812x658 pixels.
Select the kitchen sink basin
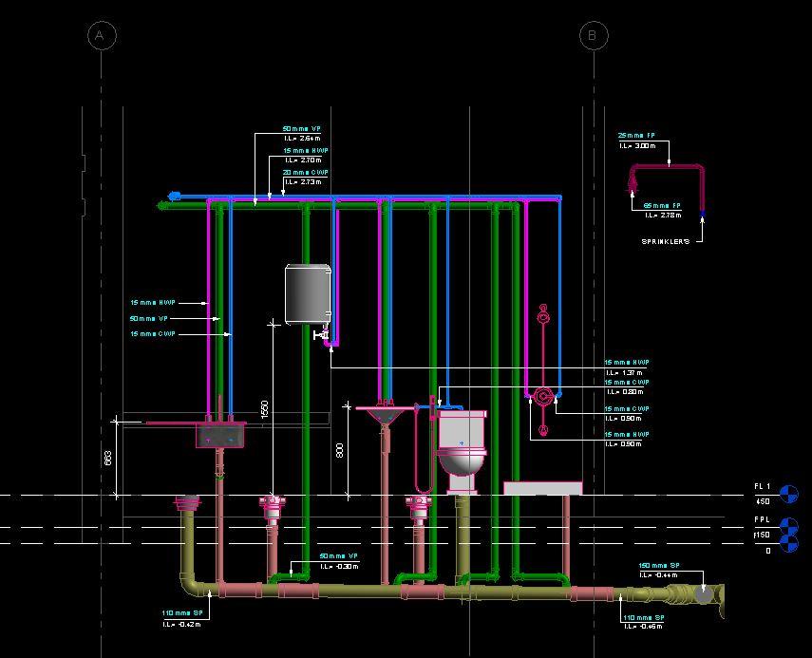[x=220, y=435]
